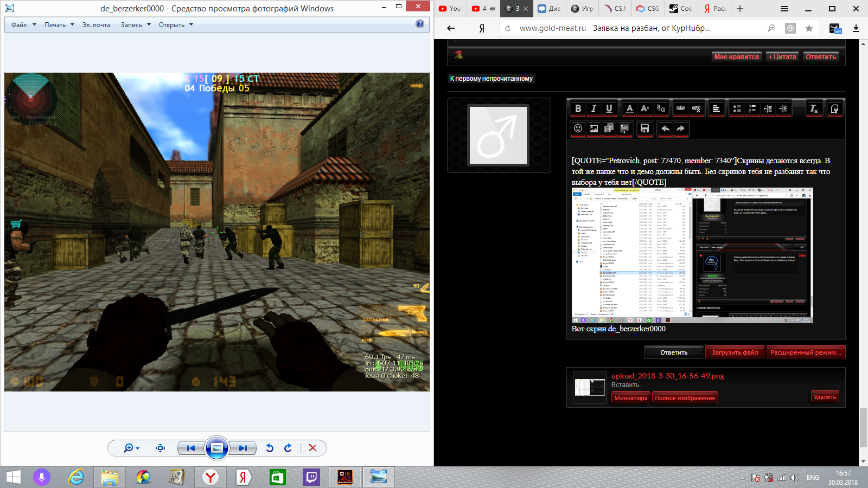
Task: Toggle italic formatting in the forum editor
Action: (593, 109)
